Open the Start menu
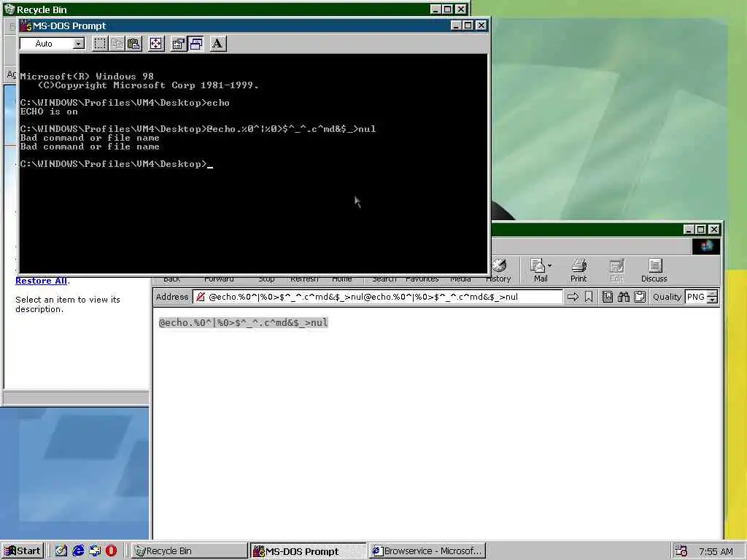The image size is (747, 560). [x=23, y=551]
